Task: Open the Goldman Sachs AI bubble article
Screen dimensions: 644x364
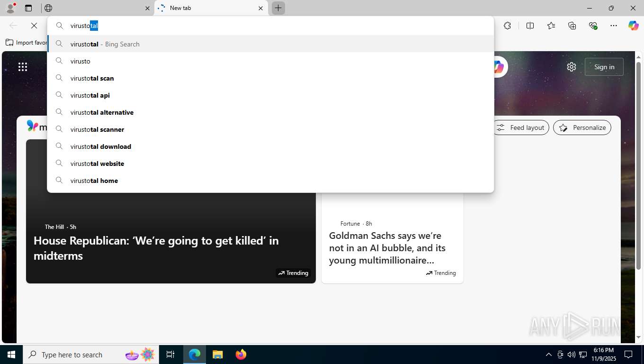Action: tap(387, 248)
